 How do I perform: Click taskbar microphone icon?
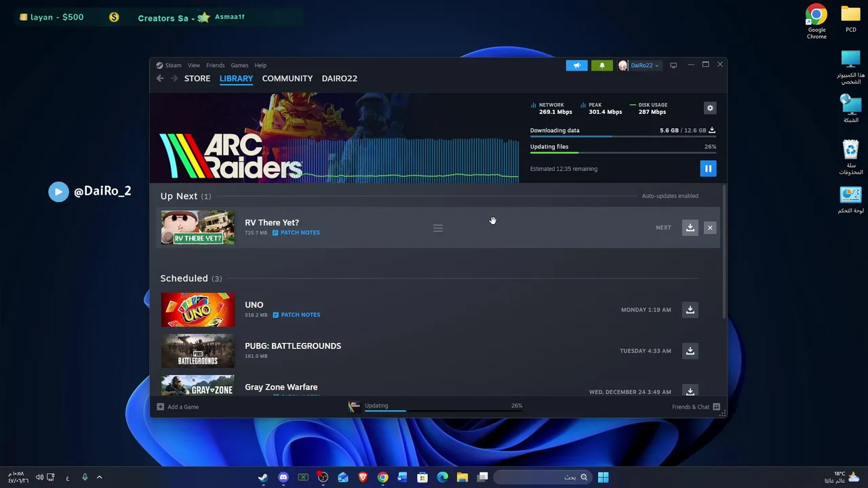point(85,478)
